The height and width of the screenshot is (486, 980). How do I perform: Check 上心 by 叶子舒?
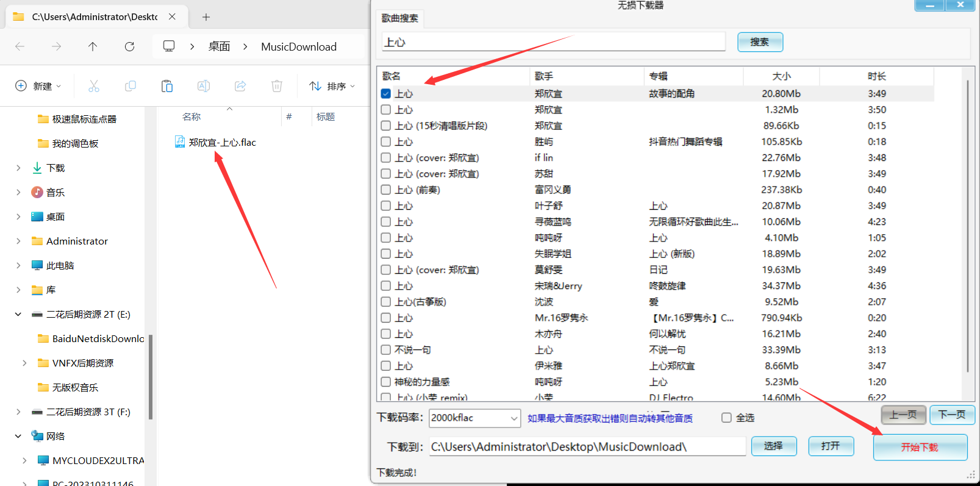coord(385,205)
